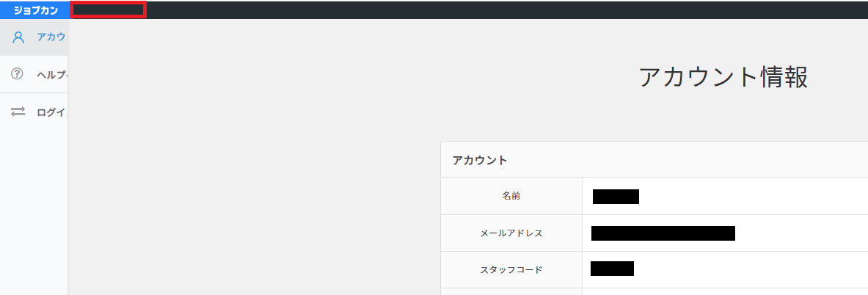Select the 名前 label cell
868x295 pixels.
(511, 196)
